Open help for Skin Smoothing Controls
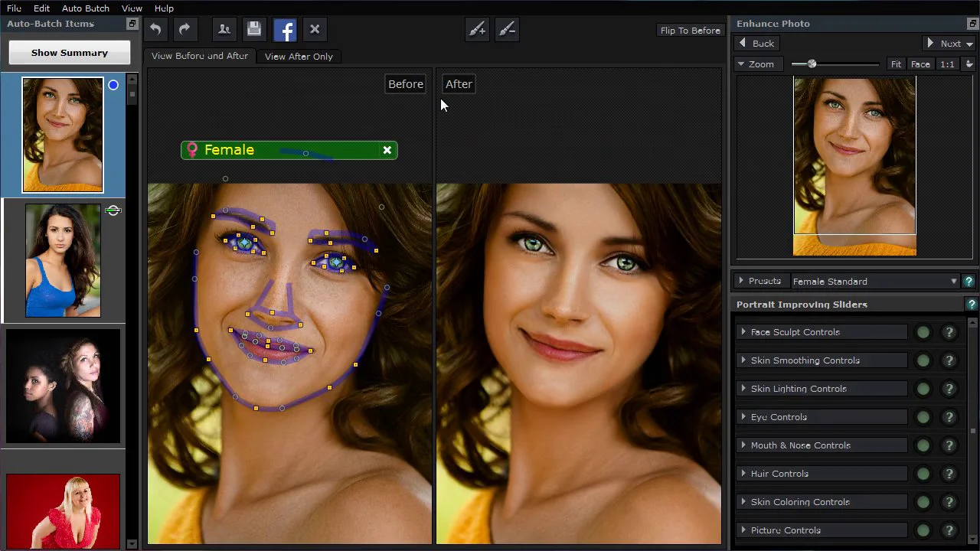The height and width of the screenshot is (551, 980). tap(949, 360)
